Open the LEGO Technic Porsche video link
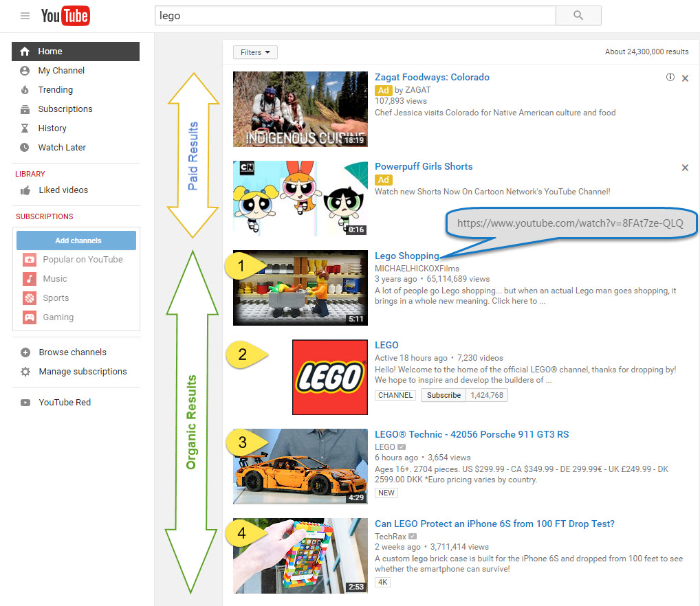 (x=471, y=435)
